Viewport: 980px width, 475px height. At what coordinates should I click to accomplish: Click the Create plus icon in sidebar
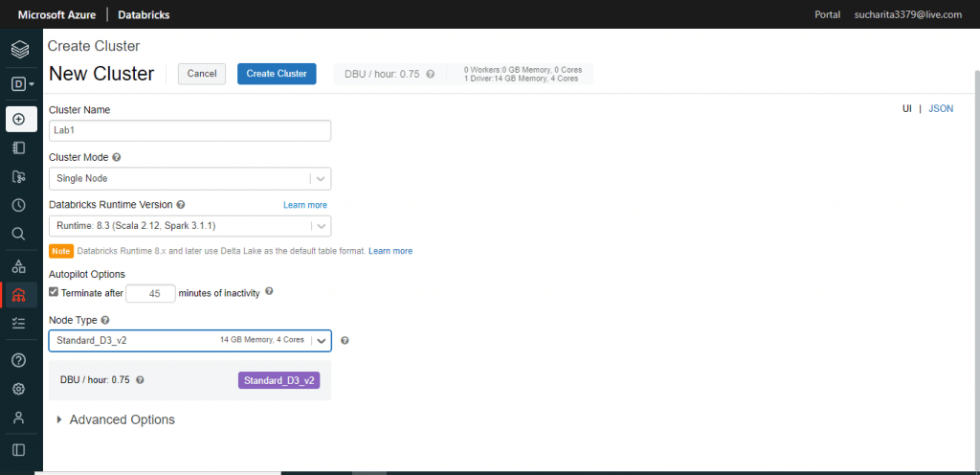[21, 119]
